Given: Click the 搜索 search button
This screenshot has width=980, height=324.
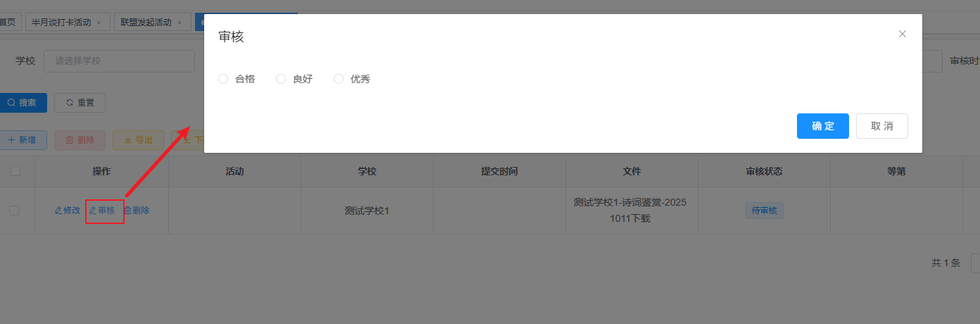Looking at the screenshot, I should 23,103.
